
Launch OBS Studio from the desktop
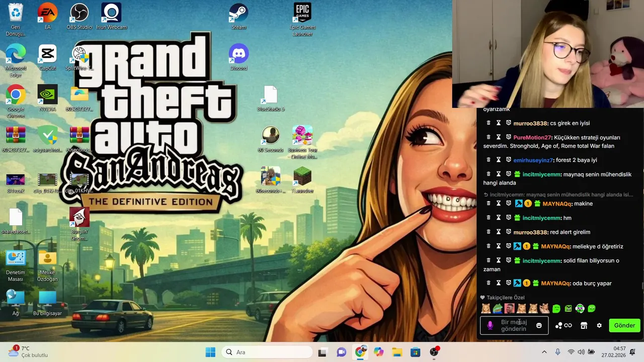[x=79, y=16]
